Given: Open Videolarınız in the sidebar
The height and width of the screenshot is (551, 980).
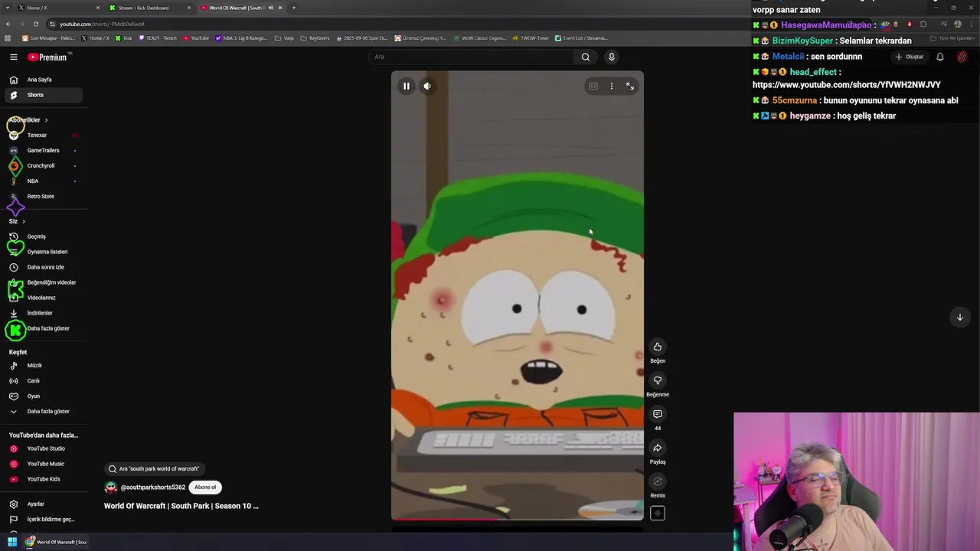Looking at the screenshot, I should [43, 298].
